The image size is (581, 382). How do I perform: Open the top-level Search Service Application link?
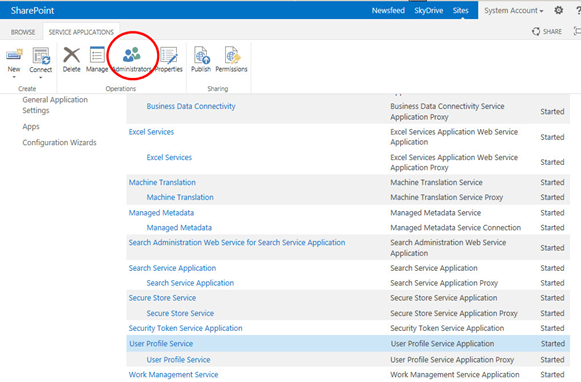coord(172,268)
